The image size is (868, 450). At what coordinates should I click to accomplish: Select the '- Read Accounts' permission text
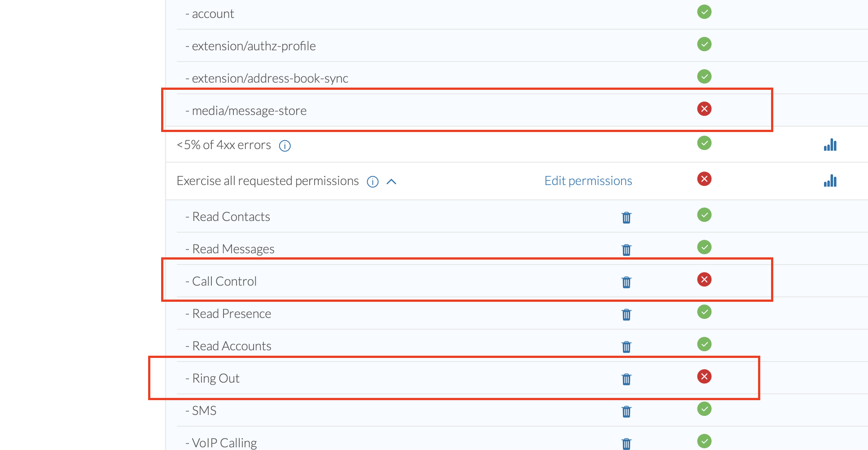coord(228,346)
